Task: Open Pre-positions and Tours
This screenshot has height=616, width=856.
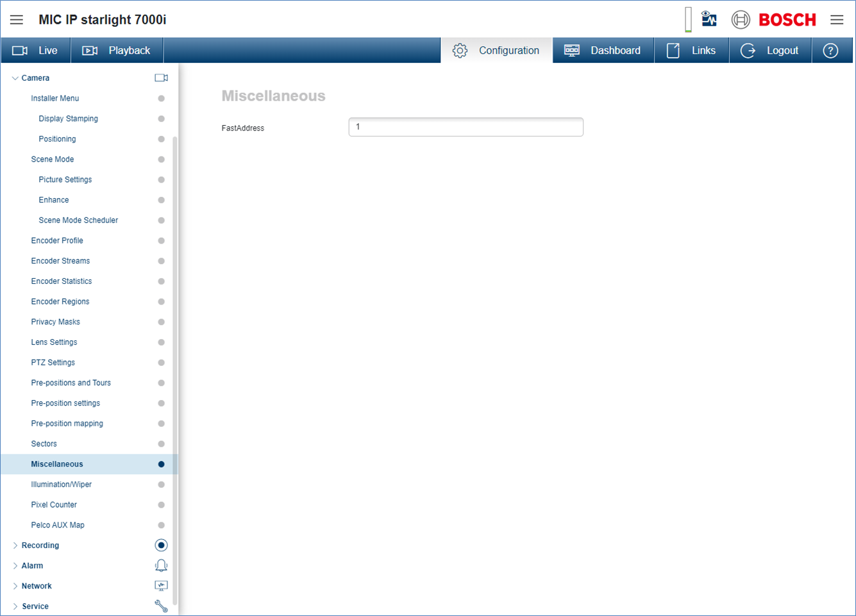Action: [71, 383]
